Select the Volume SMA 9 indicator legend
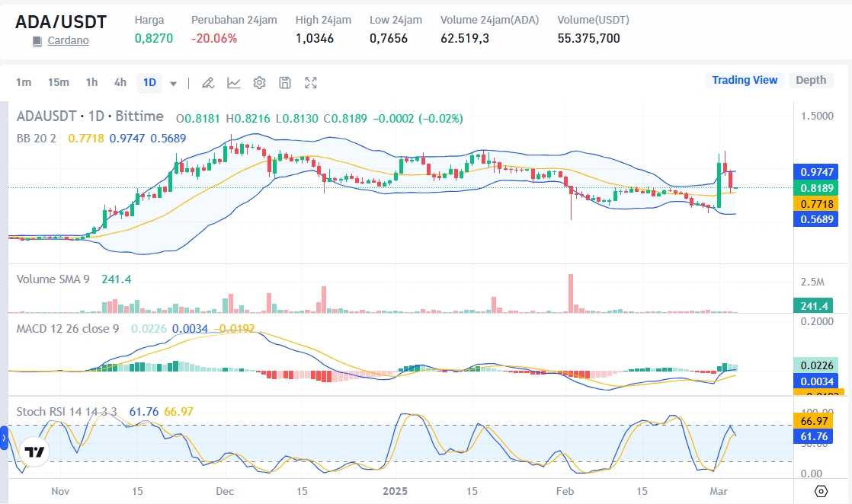Viewport: 852px width, 504px height. click(53, 279)
